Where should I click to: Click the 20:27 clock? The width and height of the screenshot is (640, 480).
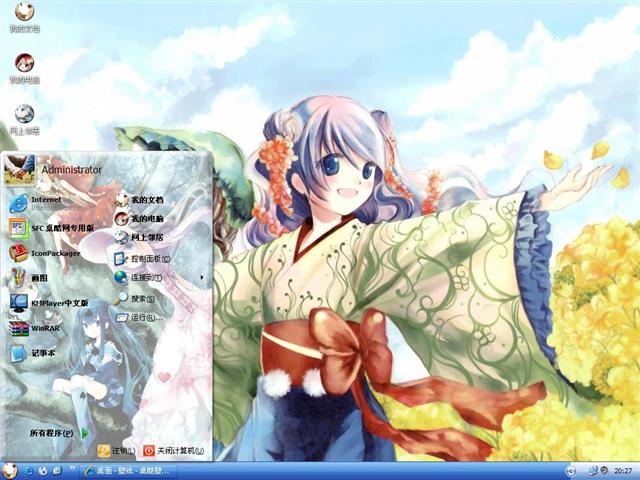click(624, 471)
